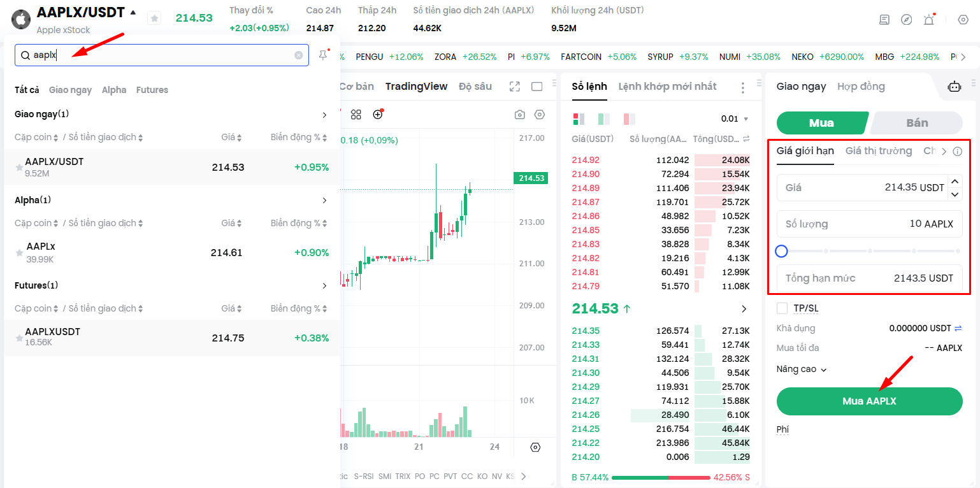Decrease the price with down stepper
The image size is (980, 488).
(x=955, y=194)
